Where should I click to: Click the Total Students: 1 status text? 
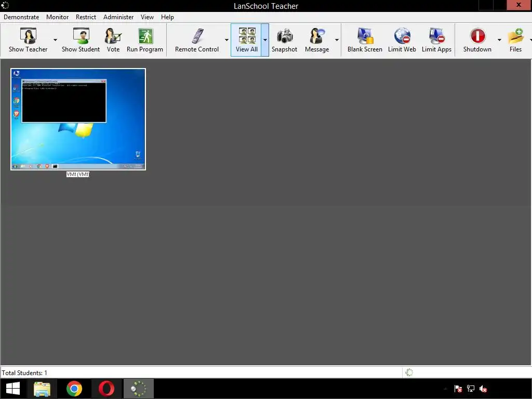click(x=24, y=373)
